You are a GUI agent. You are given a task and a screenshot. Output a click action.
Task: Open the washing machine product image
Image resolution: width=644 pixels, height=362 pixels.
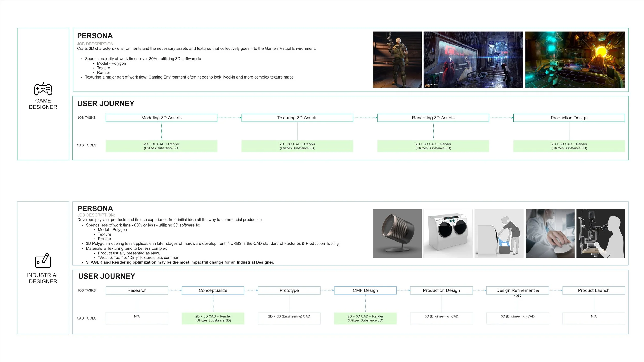tap(448, 233)
